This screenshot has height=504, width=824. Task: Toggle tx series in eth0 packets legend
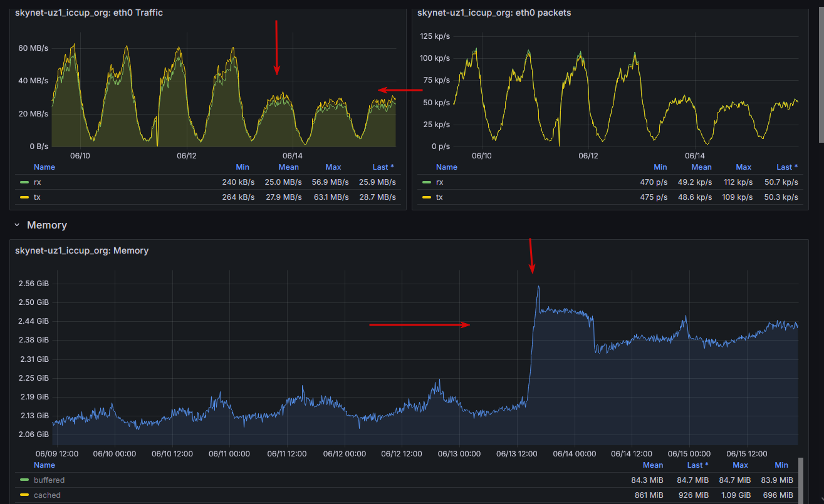439,197
